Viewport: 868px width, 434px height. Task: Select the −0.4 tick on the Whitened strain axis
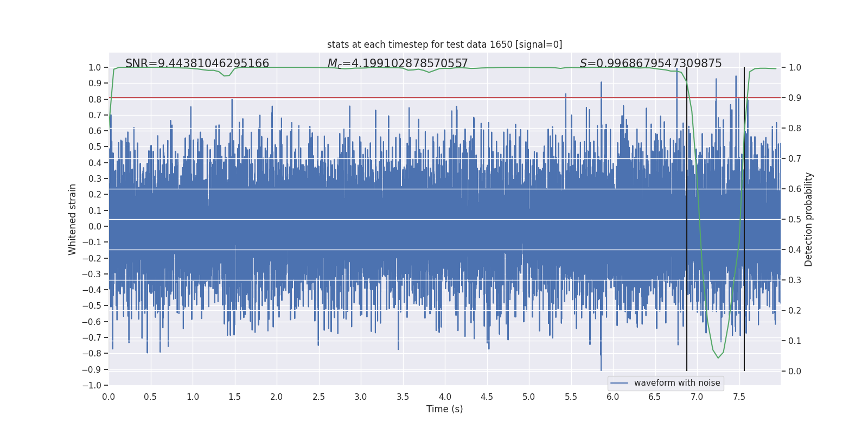(92, 290)
